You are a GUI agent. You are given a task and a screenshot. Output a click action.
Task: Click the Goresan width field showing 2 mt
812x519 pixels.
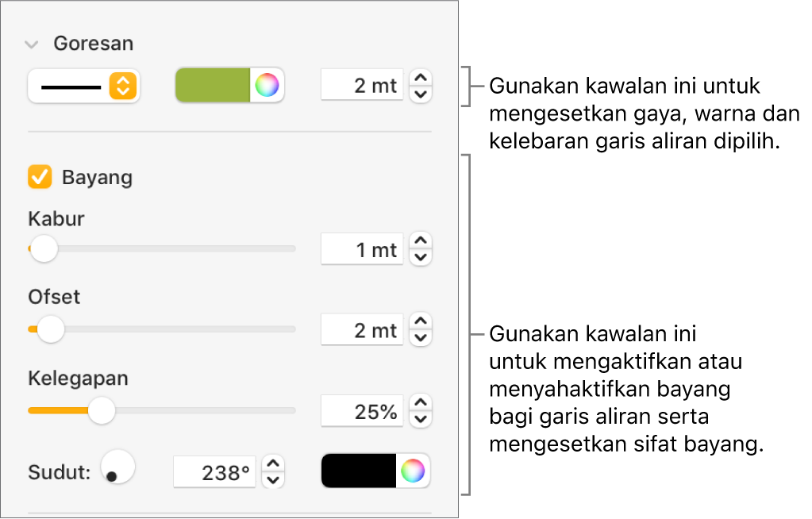pyautogui.click(x=362, y=86)
